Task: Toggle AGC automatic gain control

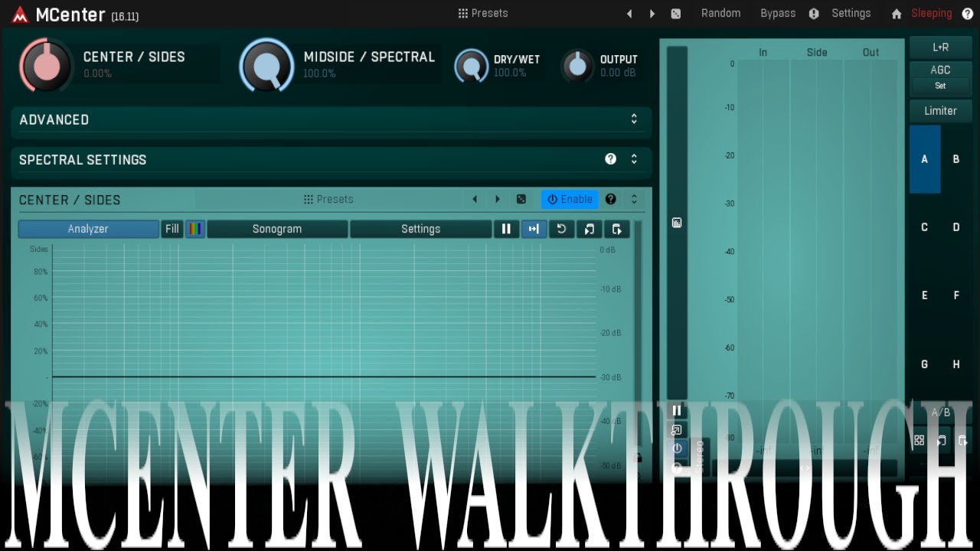Action: point(940,70)
